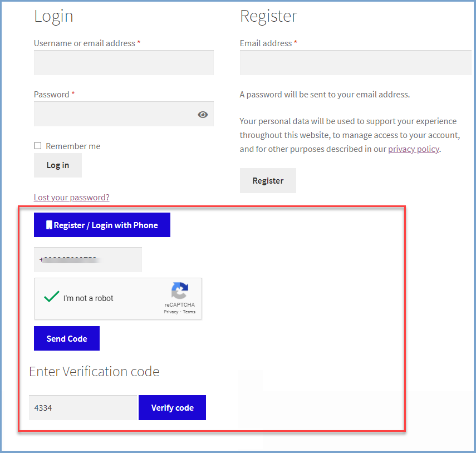Click the Log in button
Screen dimensions: 476x453
pos(57,165)
